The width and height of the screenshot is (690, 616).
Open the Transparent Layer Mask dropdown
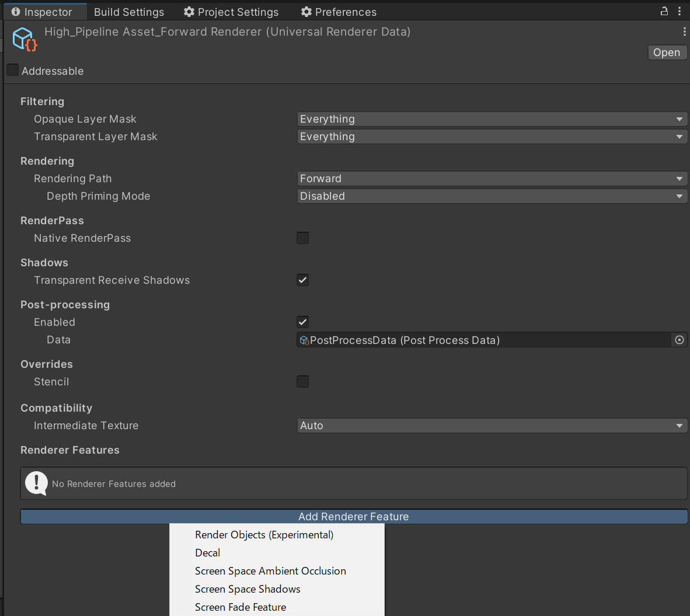pos(492,137)
